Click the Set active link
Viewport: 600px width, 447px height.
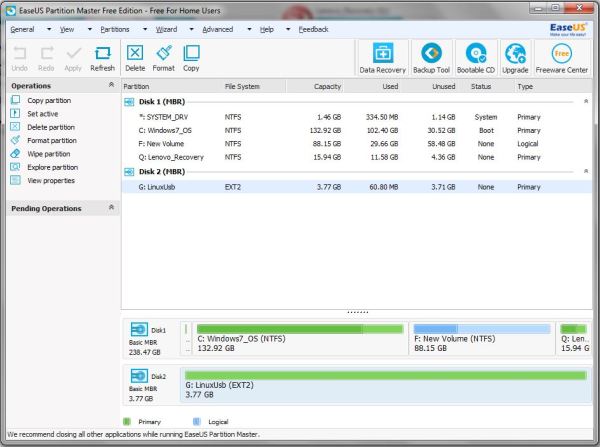coord(42,114)
